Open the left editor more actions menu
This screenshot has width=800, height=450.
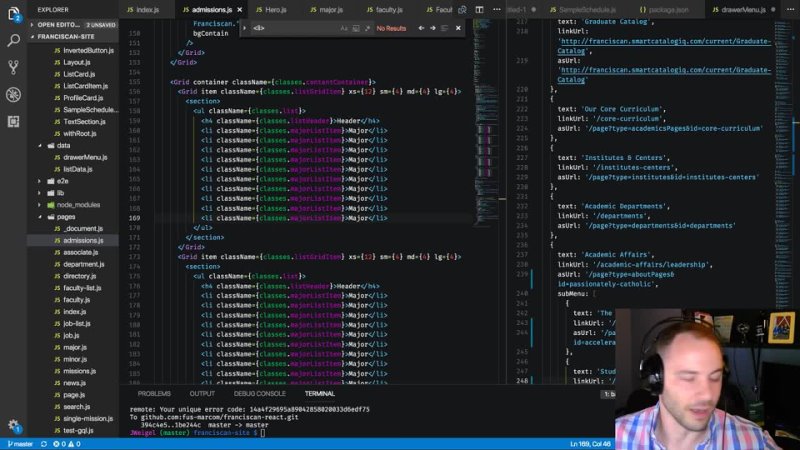pos(496,10)
